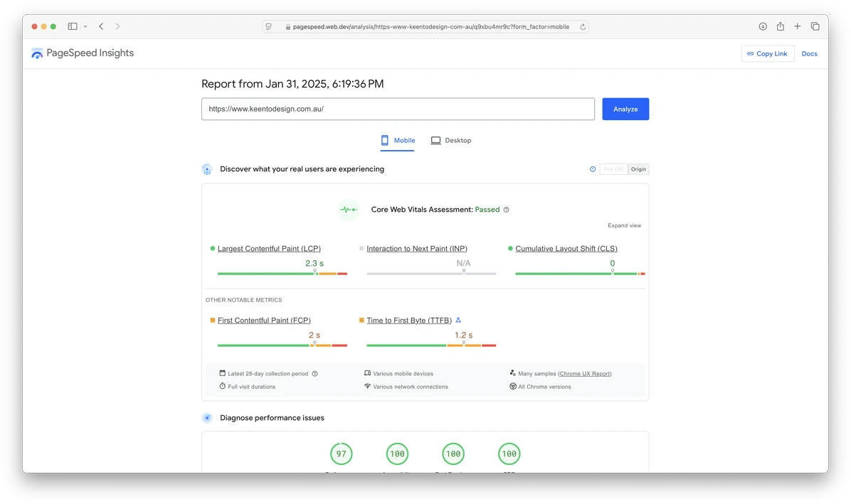Click the real users experience section icon
This screenshot has width=851, height=504.
(207, 169)
